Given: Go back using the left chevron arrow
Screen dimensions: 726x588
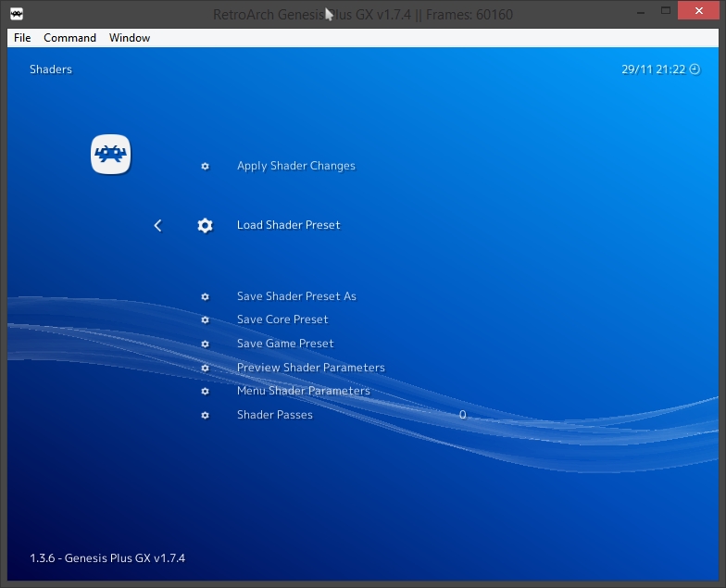Looking at the screenshot, I should (x=157, y=226).
